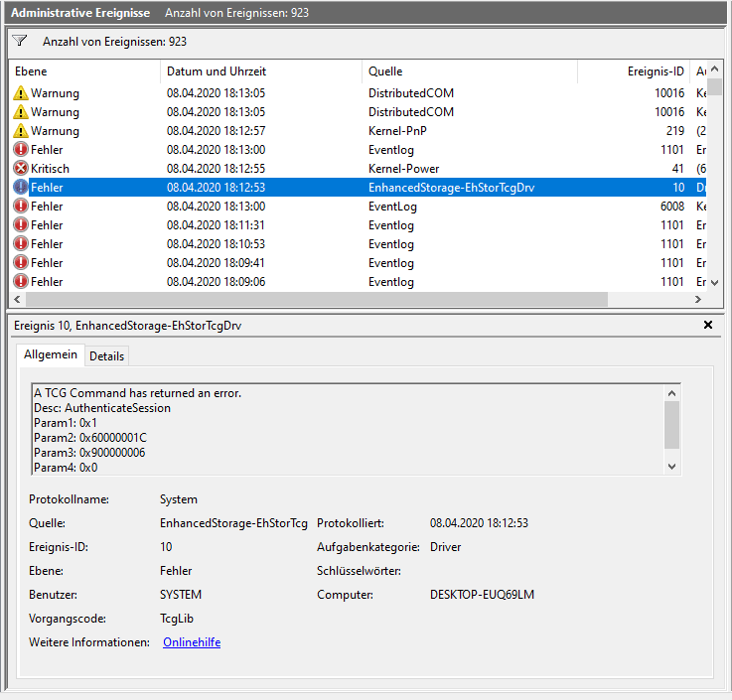This screenshot has width=732, height=700.
Task: Click the 'Param3: 0x900000006' line
Action: [89, 453]
